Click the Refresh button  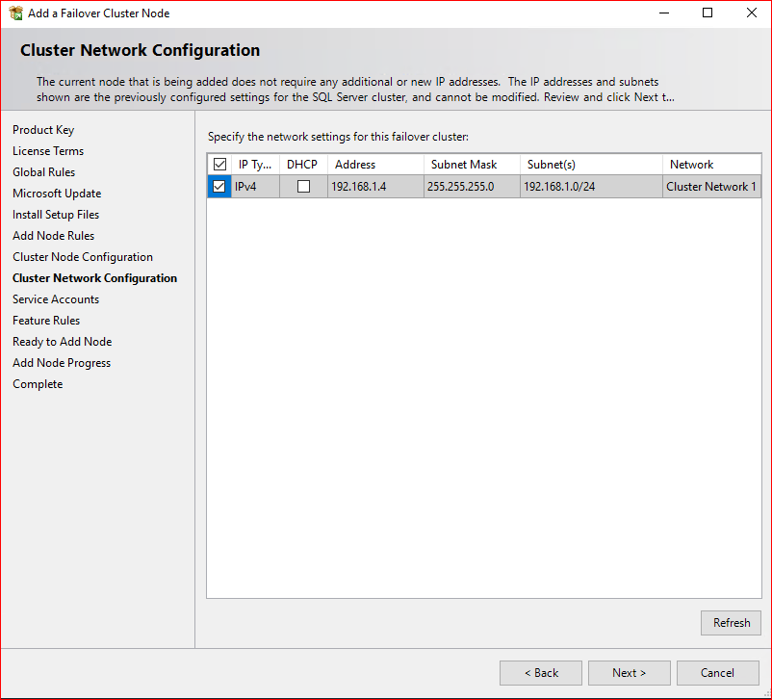click(x=732, y=623)
